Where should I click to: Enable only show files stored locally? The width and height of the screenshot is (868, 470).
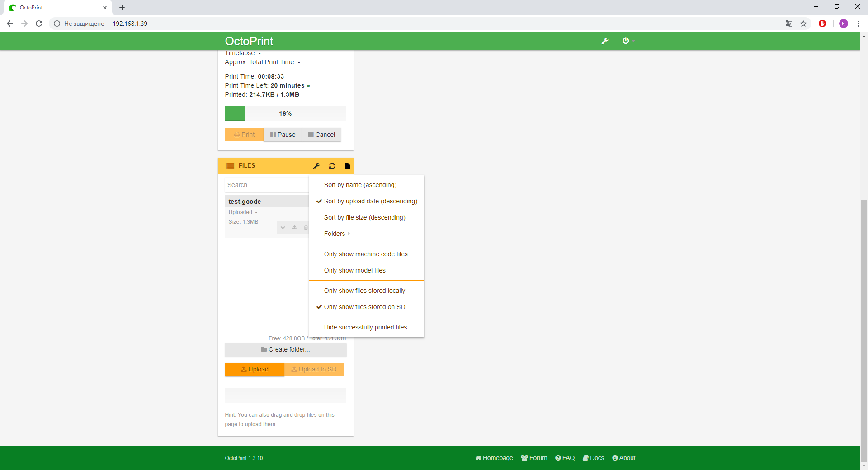pyautogui.click(x=364, y=291)
